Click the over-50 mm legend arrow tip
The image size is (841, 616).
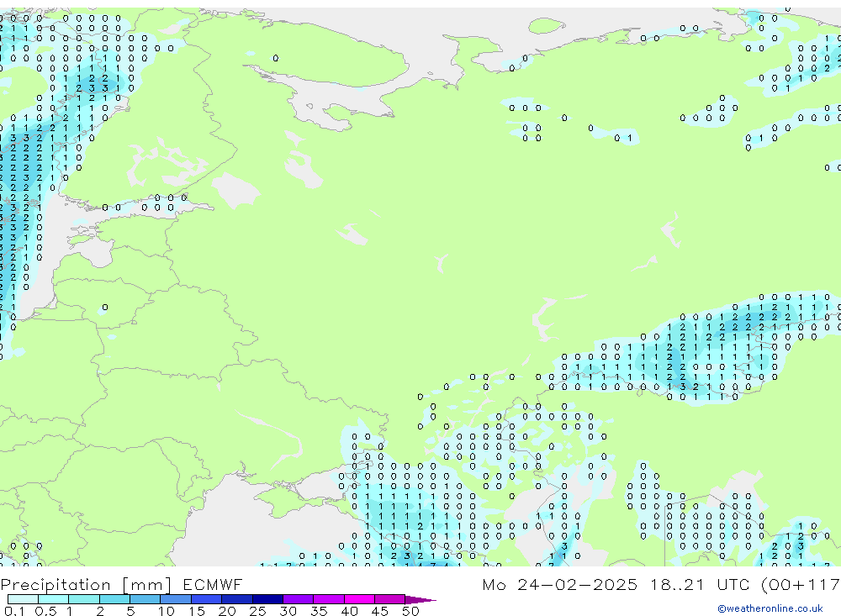pos(421,599)
